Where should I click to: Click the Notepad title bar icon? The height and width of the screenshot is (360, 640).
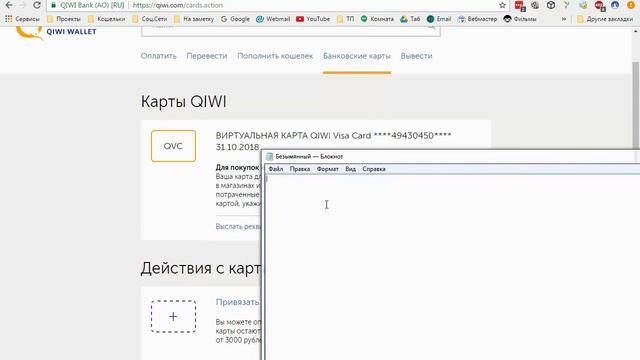coord(269,156)
